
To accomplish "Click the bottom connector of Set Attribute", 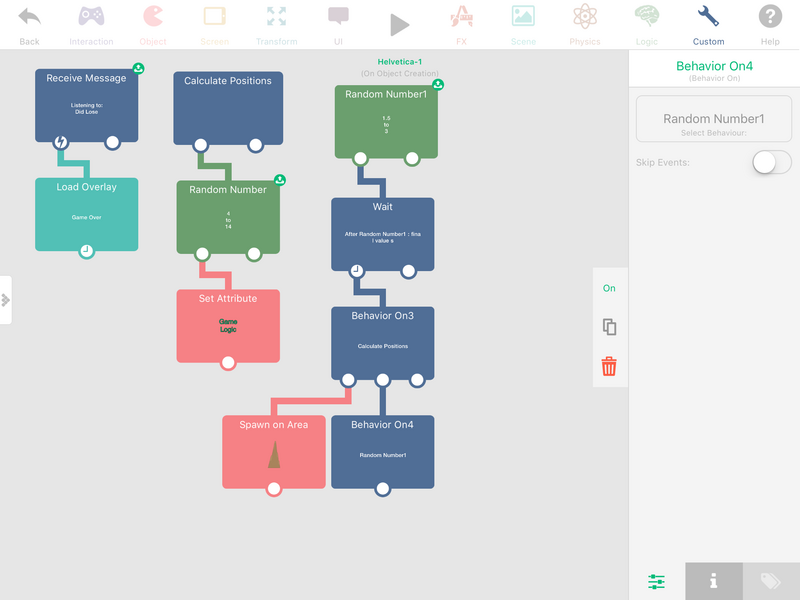I will tap(228, 363).
